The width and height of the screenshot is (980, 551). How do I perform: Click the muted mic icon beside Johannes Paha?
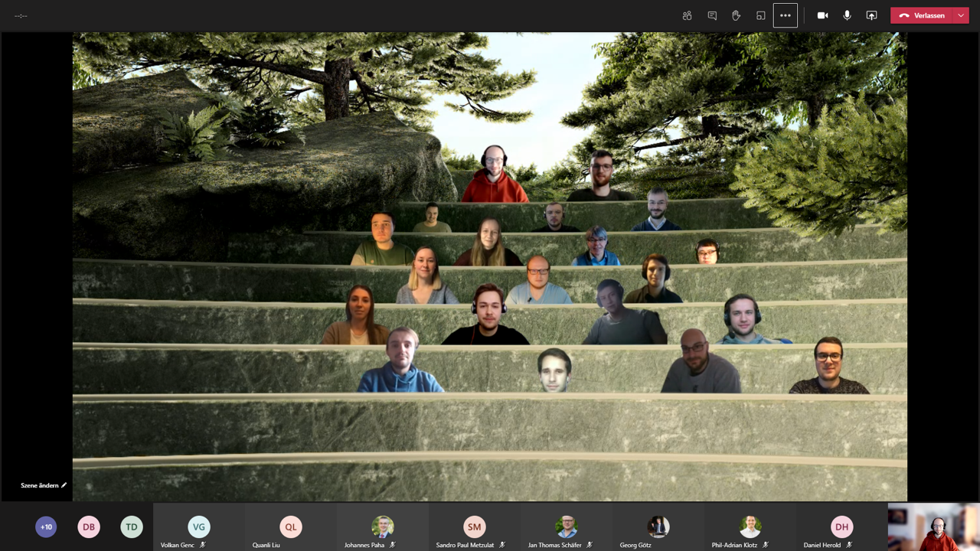click(393, 545)
